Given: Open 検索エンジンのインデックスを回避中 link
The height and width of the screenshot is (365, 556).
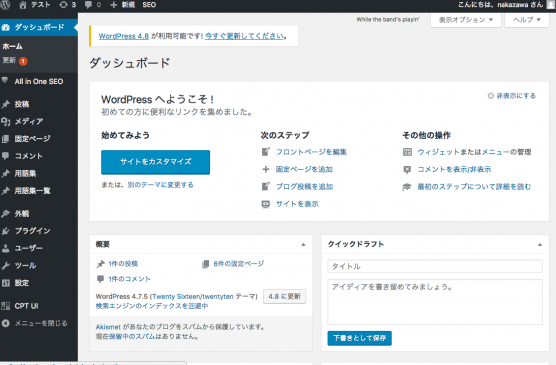Looking at the screenshot, I should pos(152,306).
